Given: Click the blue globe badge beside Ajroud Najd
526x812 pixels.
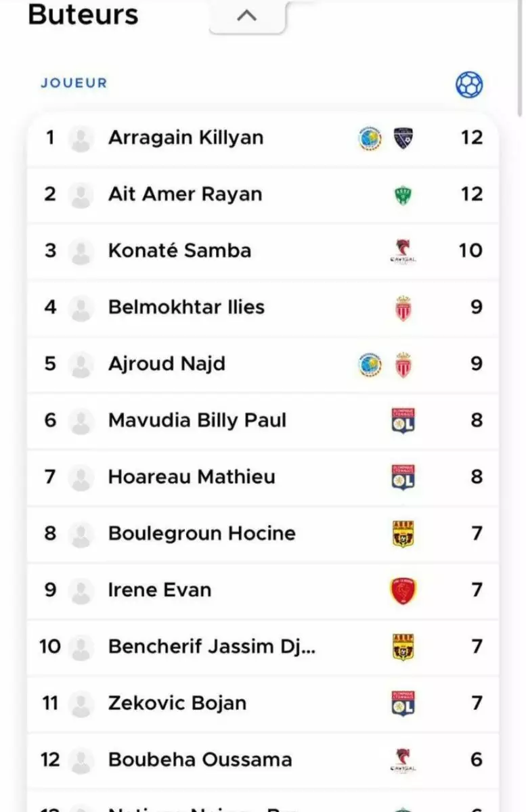Looking at the screenshot, I should [x=370, y=365].
